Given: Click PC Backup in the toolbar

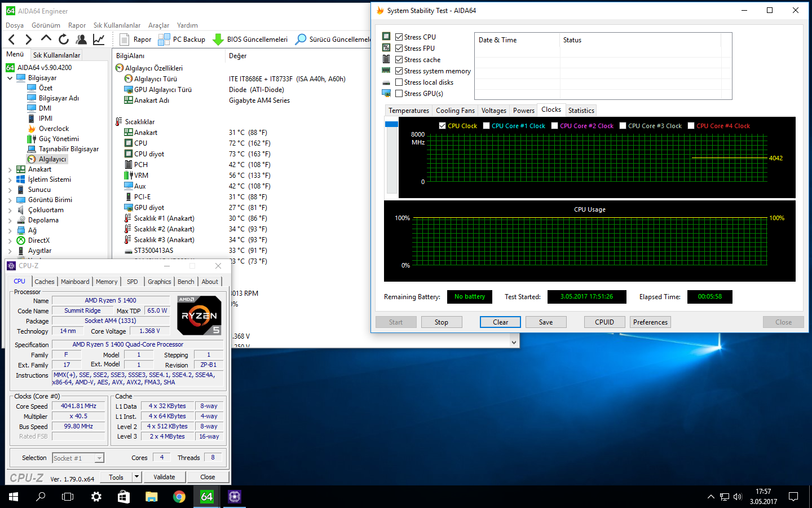Looking at the screenshot, I should coord(182,39).
